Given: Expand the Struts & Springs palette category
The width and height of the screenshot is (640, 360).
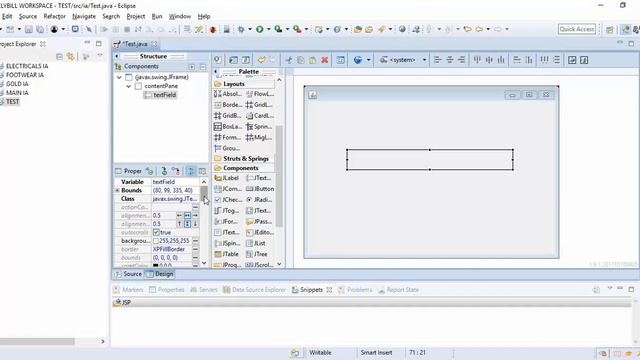Looking at the screenshot, I should (x=244, y=158).
